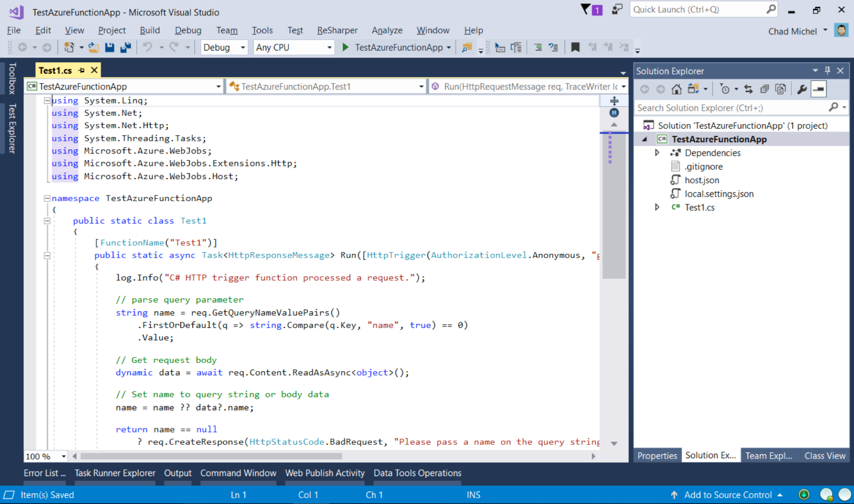Screen dimensions: 854x504
Task: Open the ReSharper menu
Action: [337, 30]
